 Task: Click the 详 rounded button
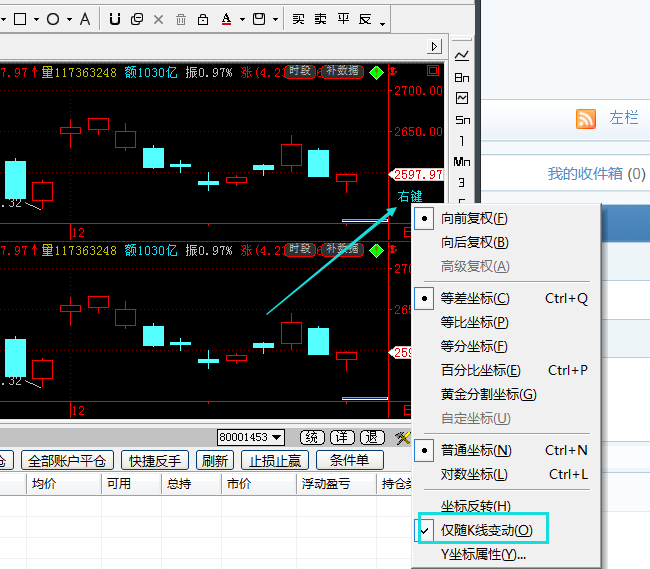coord(342,437)
